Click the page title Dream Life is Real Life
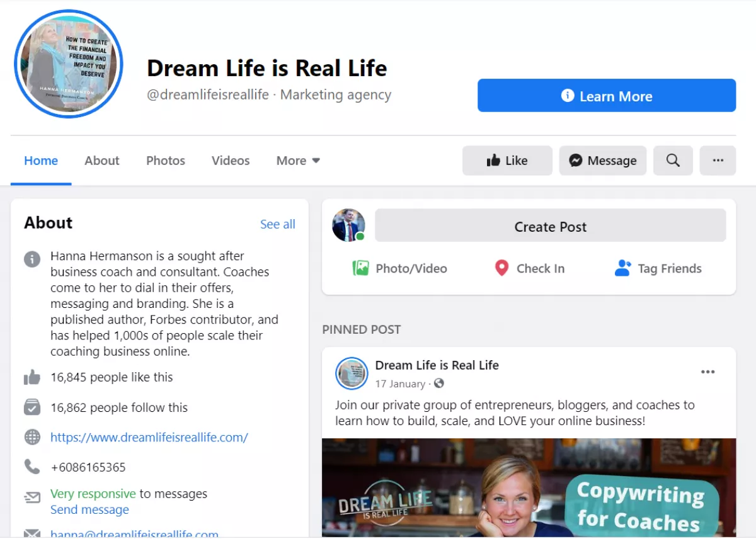 267,67
